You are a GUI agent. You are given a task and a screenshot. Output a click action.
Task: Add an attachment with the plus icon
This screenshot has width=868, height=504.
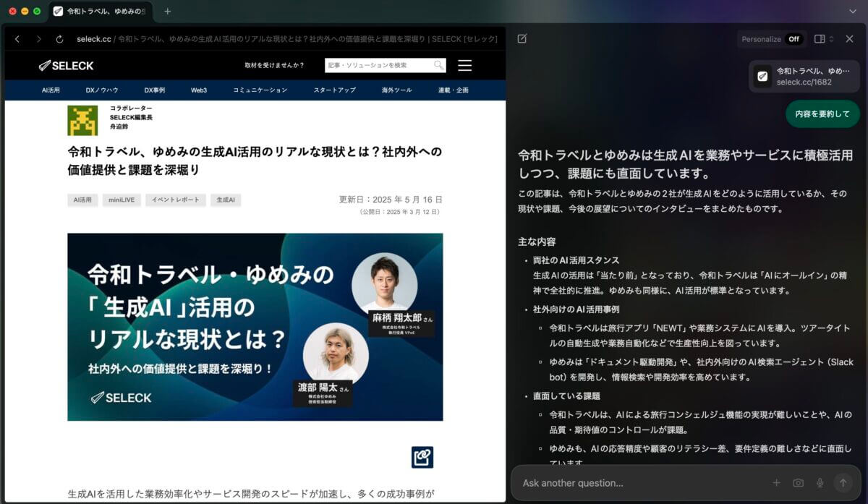point(777,483)
